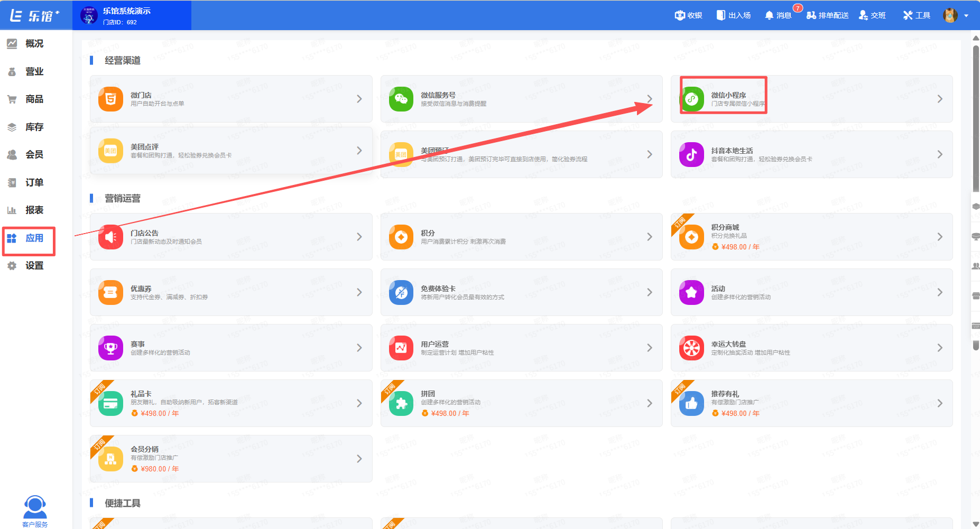980x529 pixels.
Task: Click the 活动 card title
Action: [x=718, y=289]
